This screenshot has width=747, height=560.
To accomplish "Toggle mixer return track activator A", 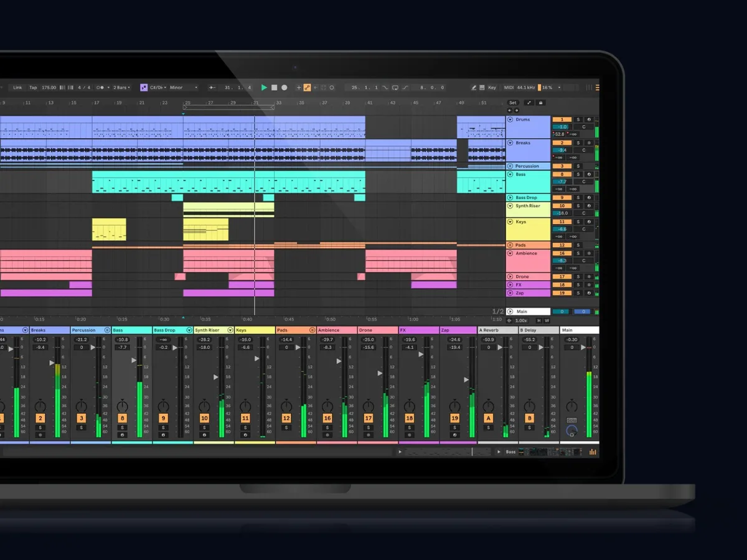I will pyautogui.click(x=489, y=419).
